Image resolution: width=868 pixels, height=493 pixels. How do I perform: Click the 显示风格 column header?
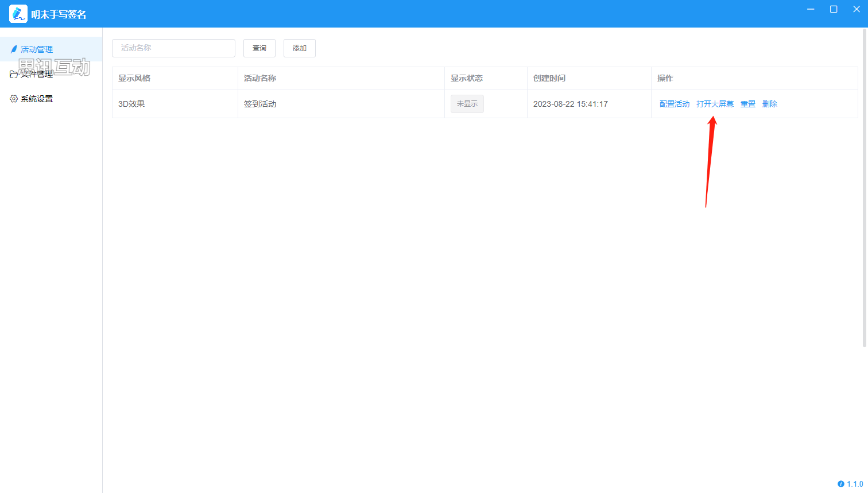click(175, 78)
